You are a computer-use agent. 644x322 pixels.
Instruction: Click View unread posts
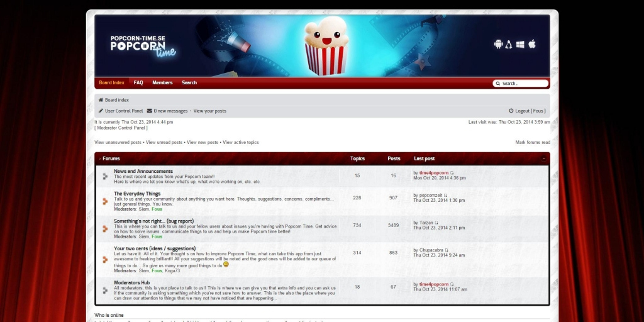click(x=164, y=143)
